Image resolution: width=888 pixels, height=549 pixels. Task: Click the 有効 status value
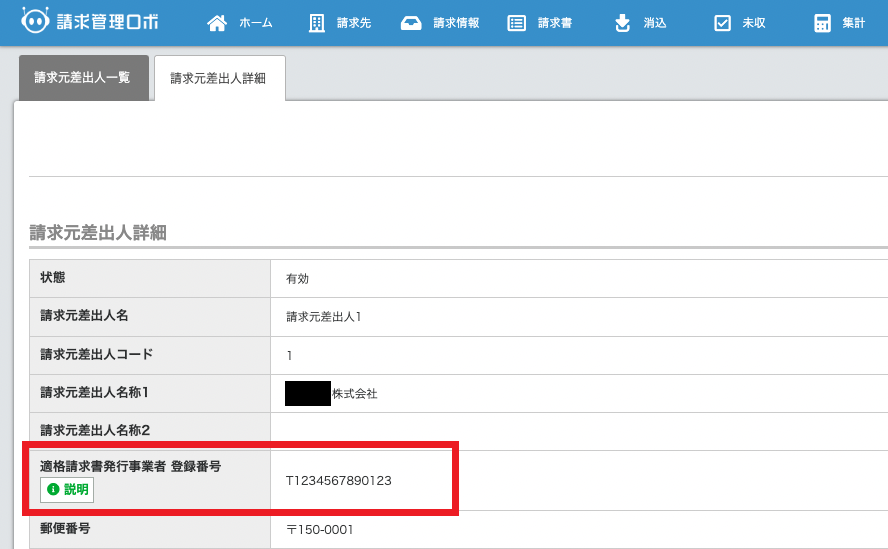point(298,279)
